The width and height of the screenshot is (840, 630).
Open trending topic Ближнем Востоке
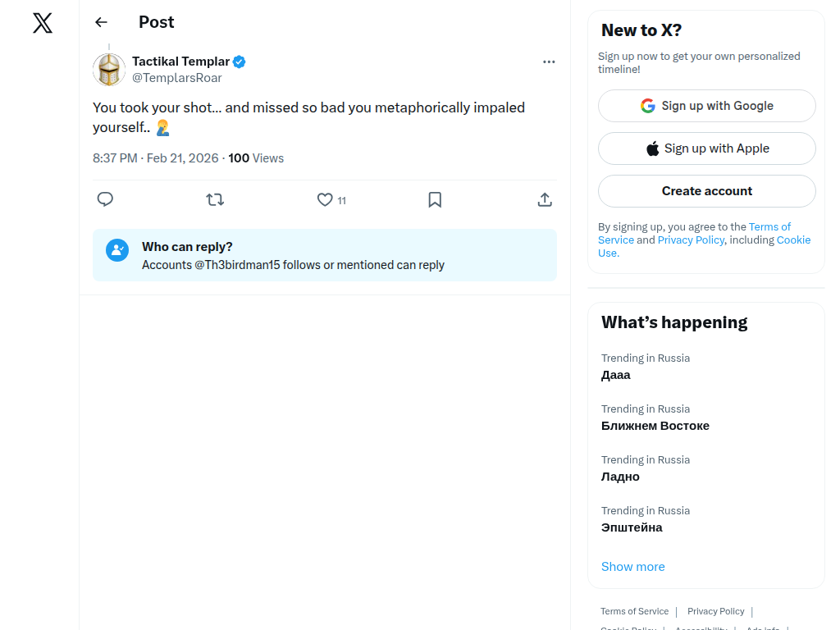click(x=655, y=426)
